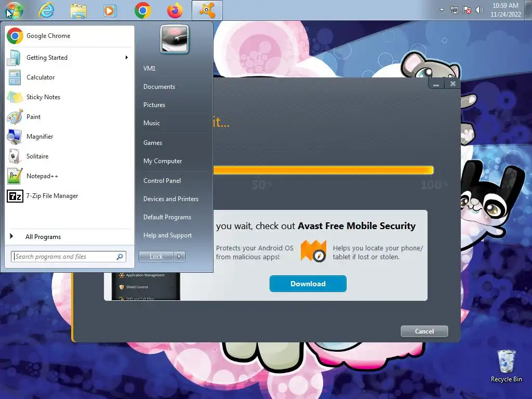Click the Sticky Notes icon
The image size is (532, 399).
(x=15, y=97)
